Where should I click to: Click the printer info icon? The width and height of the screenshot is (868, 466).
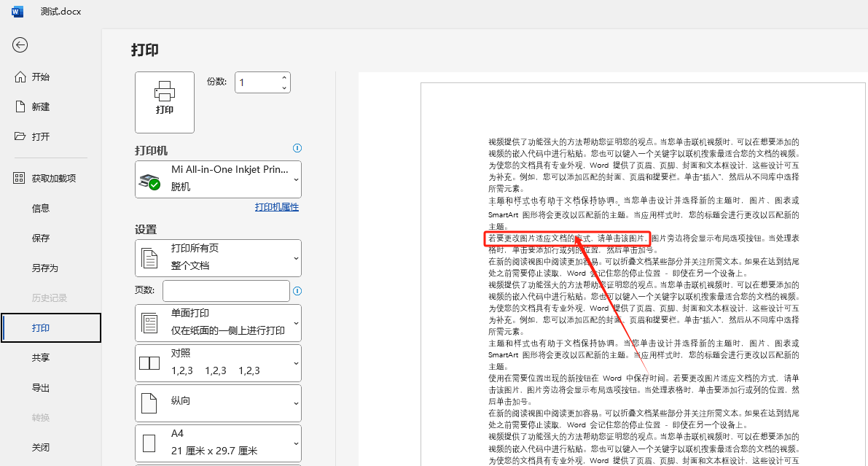point(297,148)
